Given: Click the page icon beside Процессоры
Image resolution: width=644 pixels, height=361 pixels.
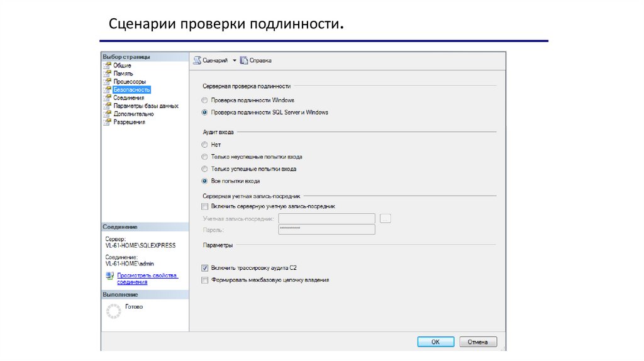Looking at the screenshot, I should click(x=107, y=82).
